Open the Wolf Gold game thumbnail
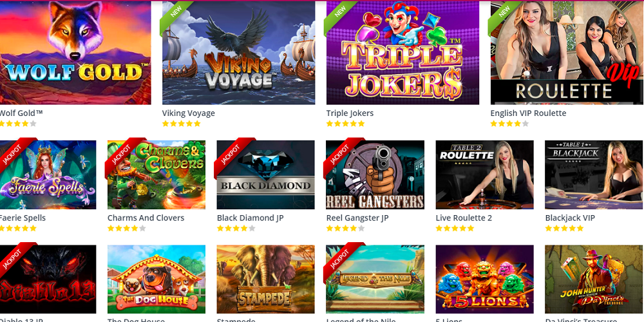The width and height of the screenshot is (644, 322). tap(75, 53)
